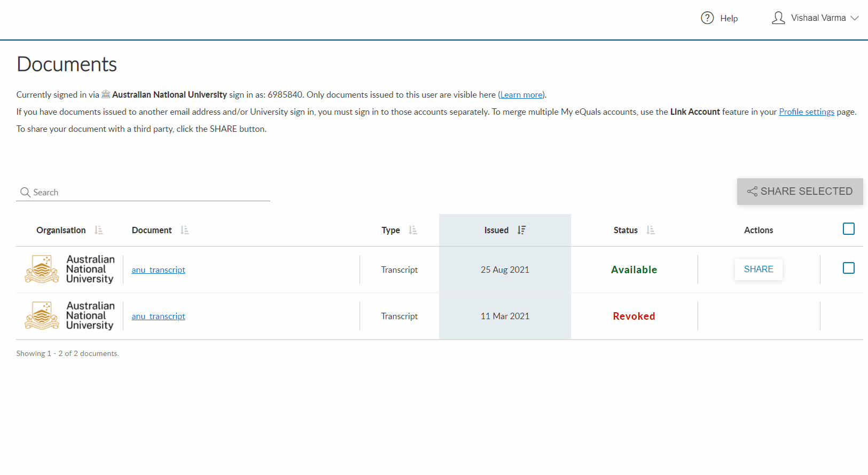Click the Organisation column header
This screenshot has width=868, height=475.
[61, 230]
